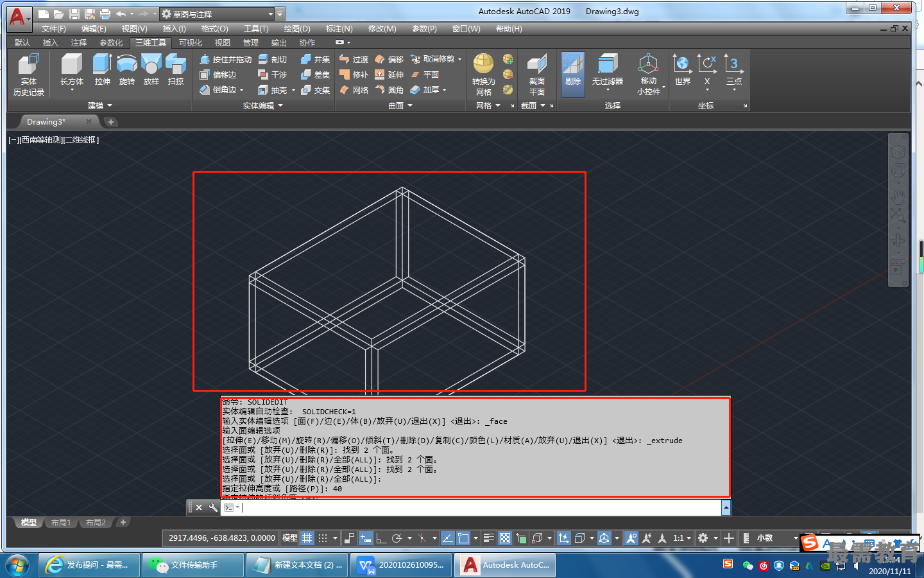
Task: Click the 截面平面 section plane tool
Action: [536, 74]
